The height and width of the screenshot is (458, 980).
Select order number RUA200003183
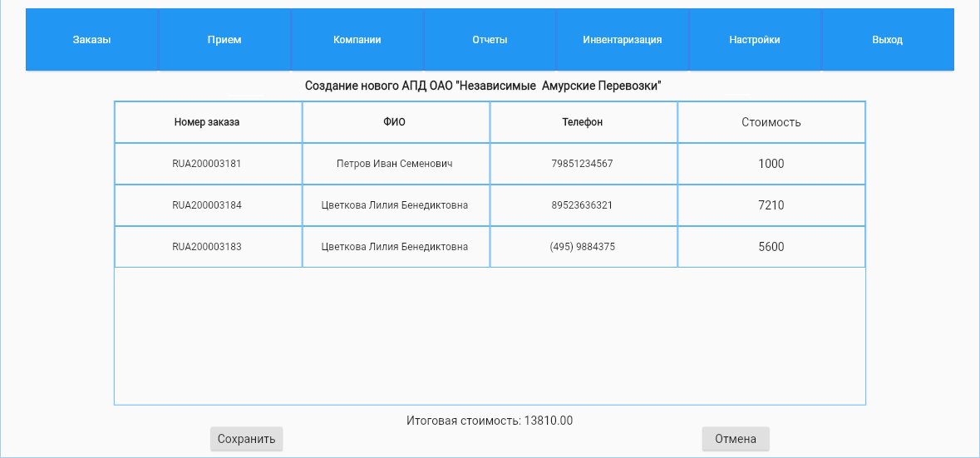[x=207, y=246]
